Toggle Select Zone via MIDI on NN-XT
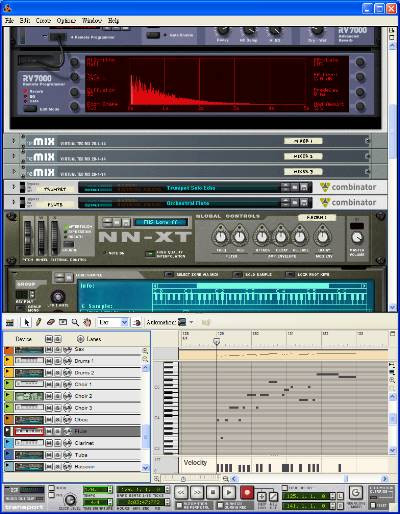The width and height of the screenshot is (400, 514). pos(169,274)
